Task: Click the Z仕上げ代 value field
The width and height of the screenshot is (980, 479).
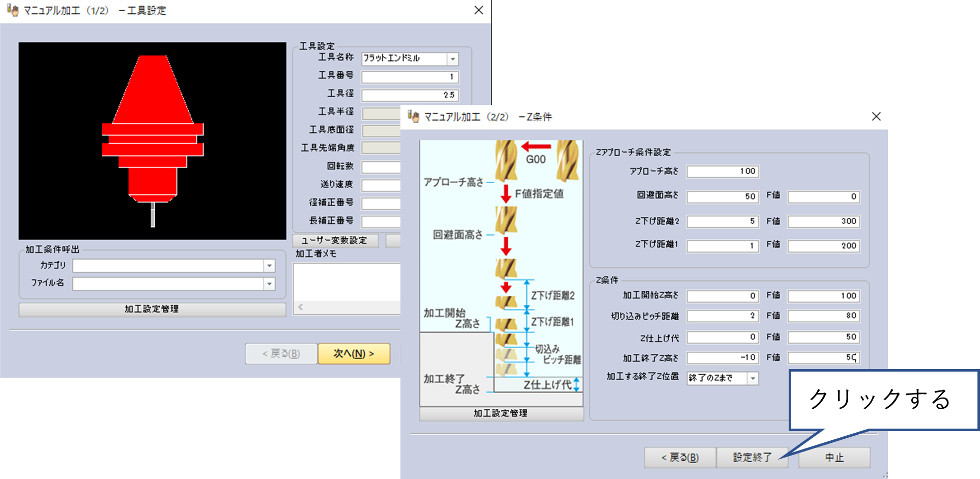Action: pos(723,337)
